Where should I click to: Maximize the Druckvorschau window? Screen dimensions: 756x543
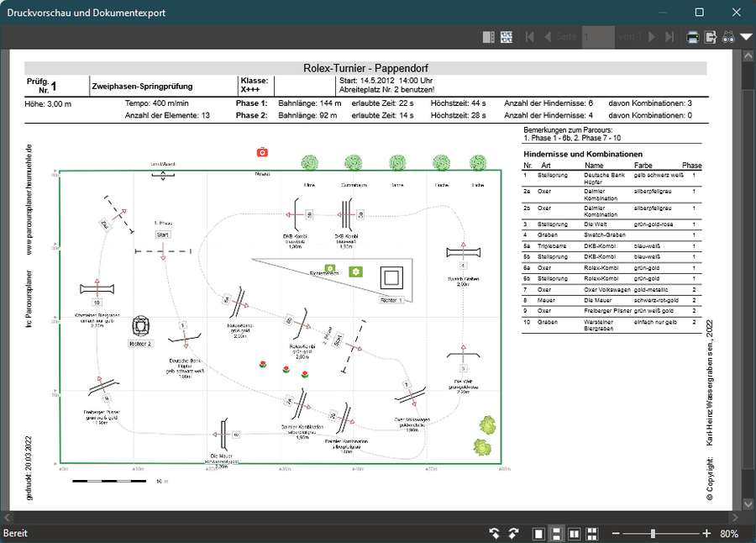coord(700,12)
